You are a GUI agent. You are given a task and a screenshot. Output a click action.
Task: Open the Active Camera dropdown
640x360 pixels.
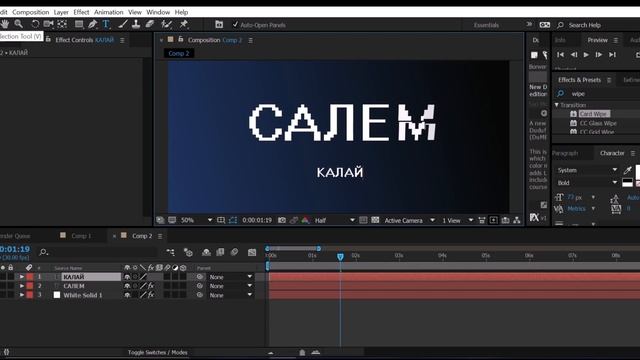409,220
